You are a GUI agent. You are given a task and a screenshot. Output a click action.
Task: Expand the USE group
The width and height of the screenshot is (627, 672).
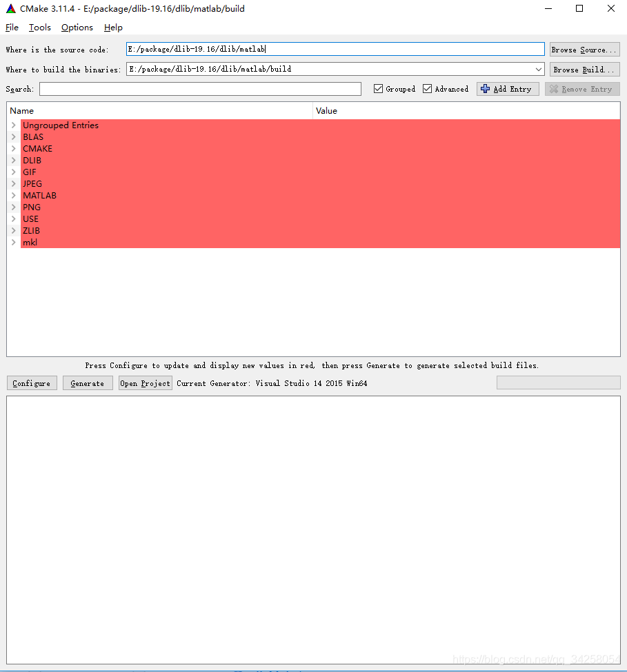(14, 218)
